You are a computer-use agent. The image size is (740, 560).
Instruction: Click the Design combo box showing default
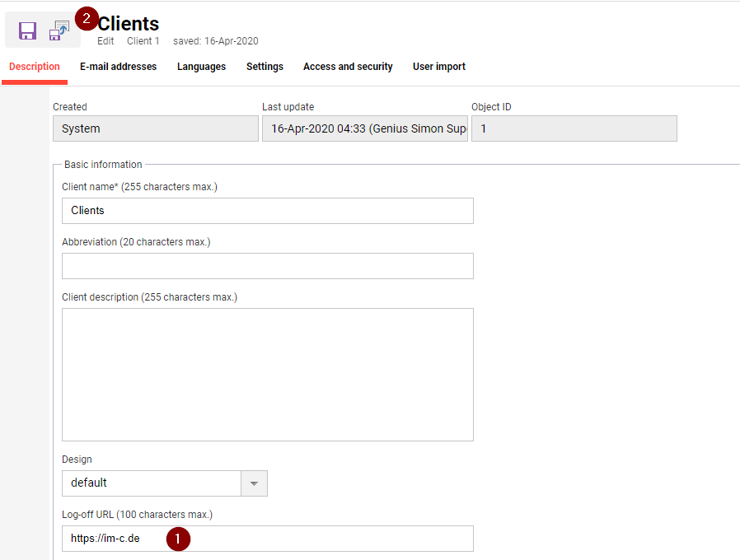[151, 483]
